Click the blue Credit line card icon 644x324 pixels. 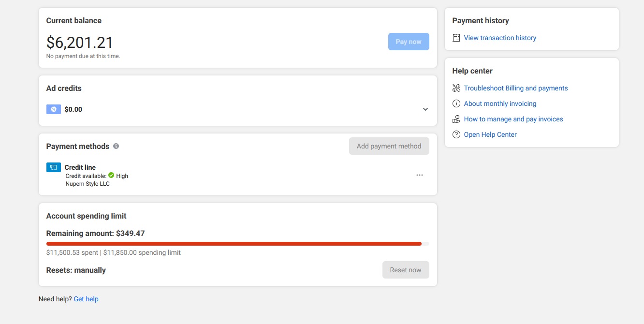pyautogui.click(x=53, y=167)
